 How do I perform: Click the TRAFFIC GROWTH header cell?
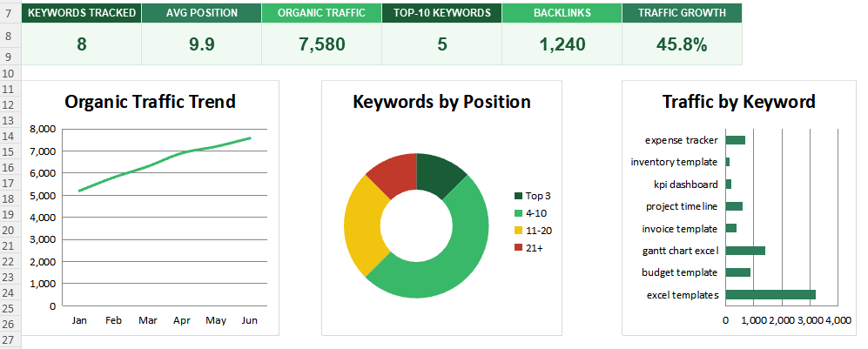682,13
